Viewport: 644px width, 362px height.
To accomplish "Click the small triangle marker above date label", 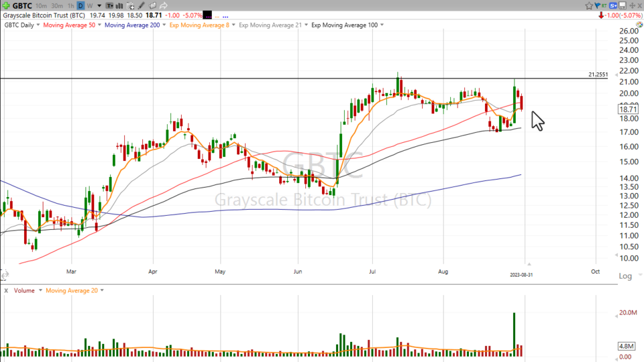I will click(x=529, y=264).
